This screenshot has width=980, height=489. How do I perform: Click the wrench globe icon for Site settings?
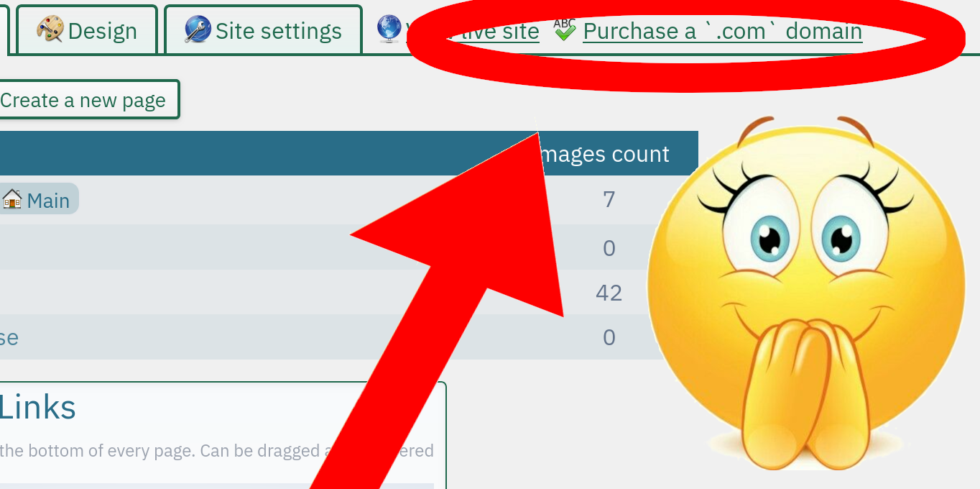[x=198, y=30]
